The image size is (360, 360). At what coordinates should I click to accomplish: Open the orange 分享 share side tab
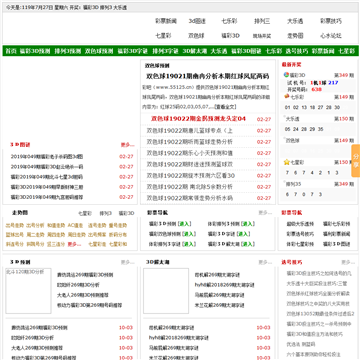click(356, 161)
